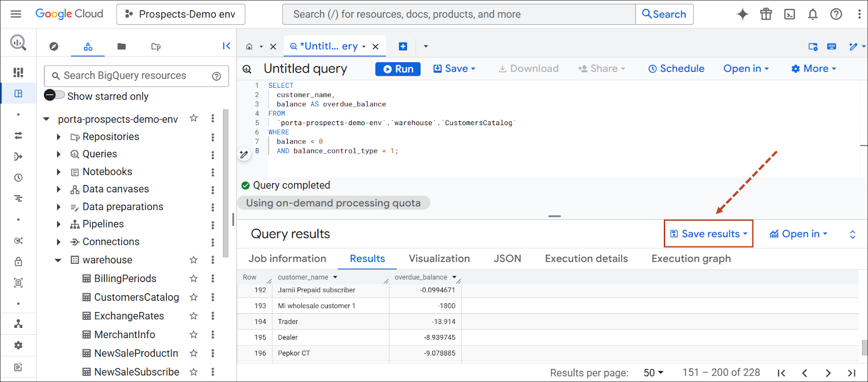The width and height of the screenshot is (868, 382).
Task: Star the BillingPeriods table
Action: 193,279
